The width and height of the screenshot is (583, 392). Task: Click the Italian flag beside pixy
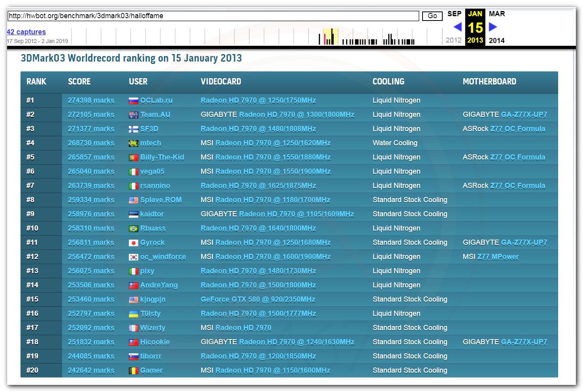[x=134, y=271]
